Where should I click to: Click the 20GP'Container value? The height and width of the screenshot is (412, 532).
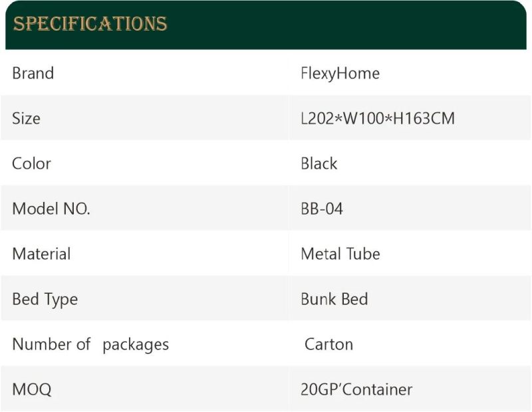coord(356,389)
